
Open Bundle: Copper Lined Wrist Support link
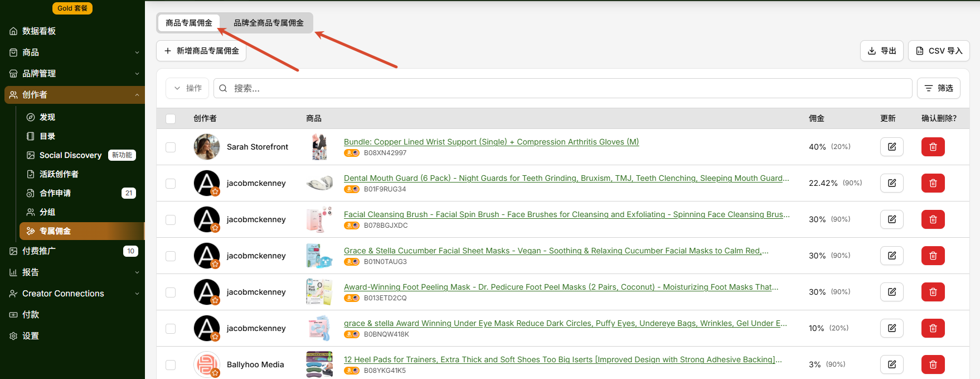pyautogui.click(x=491, y=142)
